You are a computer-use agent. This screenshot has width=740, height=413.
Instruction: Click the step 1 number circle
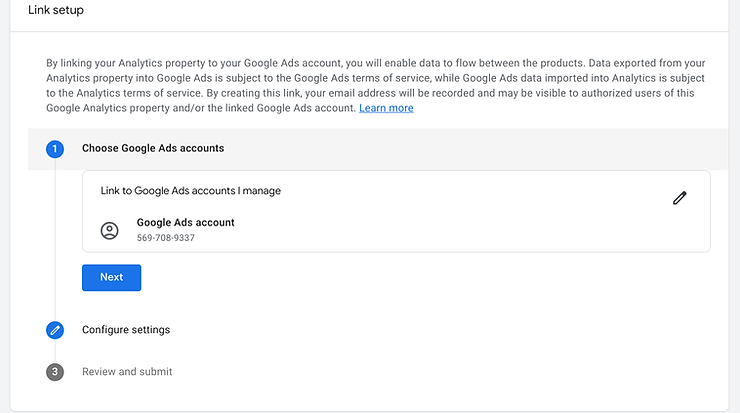point(55,149)
